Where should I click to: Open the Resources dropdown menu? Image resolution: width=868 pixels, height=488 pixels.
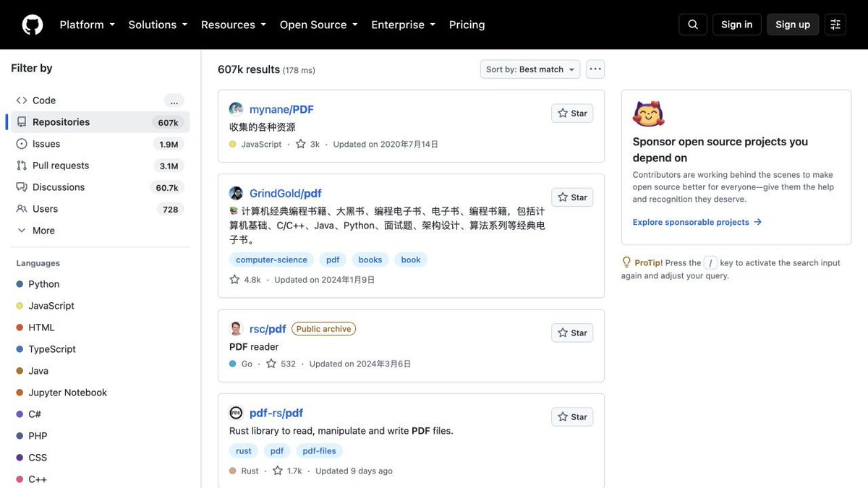point(234,25)
